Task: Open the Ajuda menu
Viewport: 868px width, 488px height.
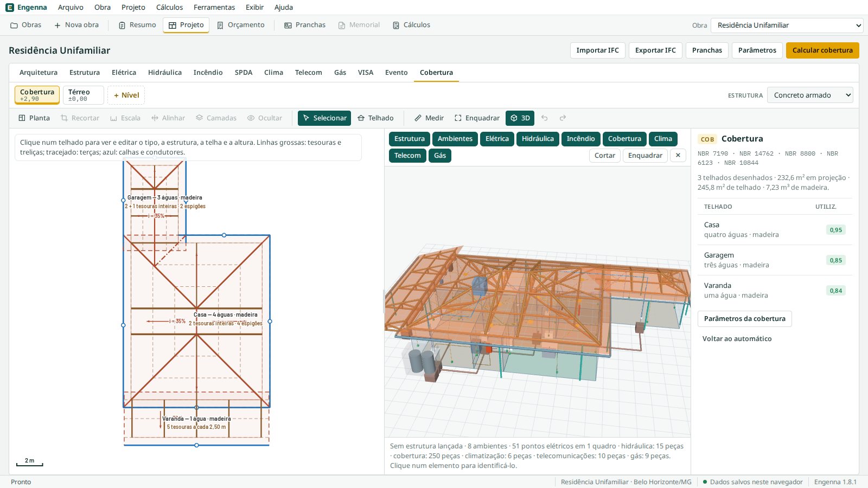Action: tap(284, 8)
